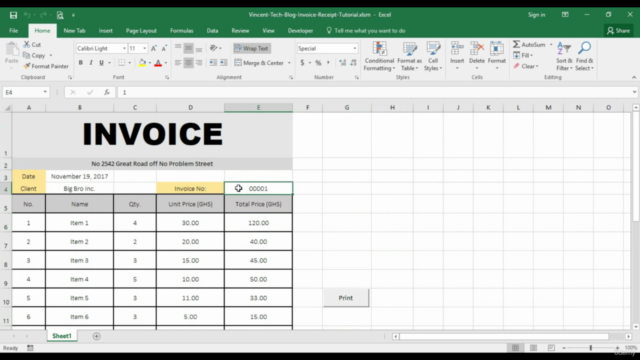Click the zoom slider handle
This screenshot has height=360, width=640.
[x=591, y=348]
